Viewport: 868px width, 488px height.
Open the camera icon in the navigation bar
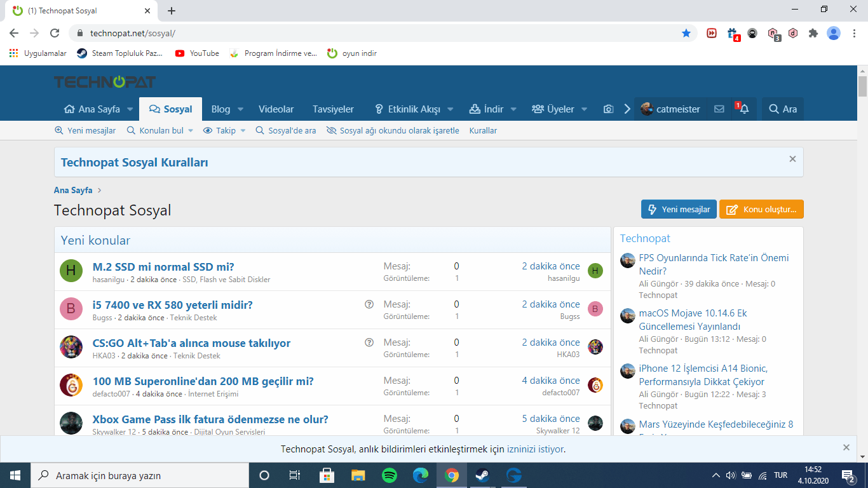(608, 109)
